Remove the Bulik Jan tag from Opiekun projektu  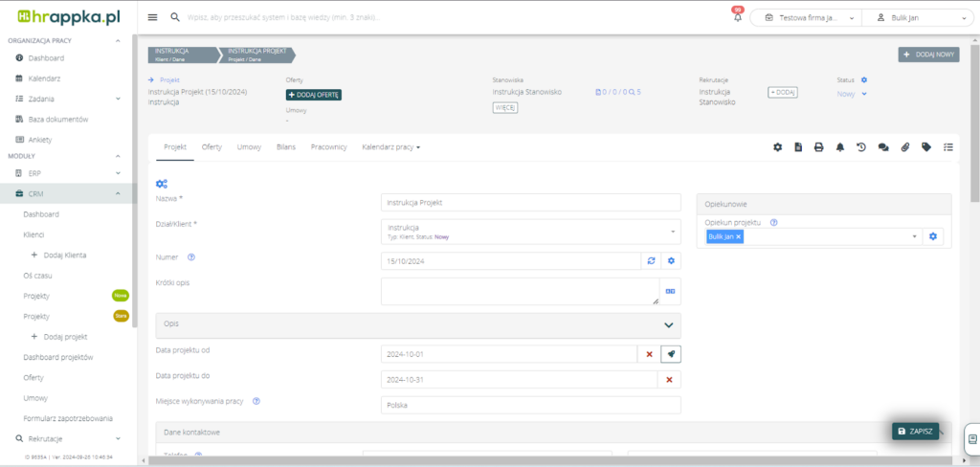click(739, 236)
